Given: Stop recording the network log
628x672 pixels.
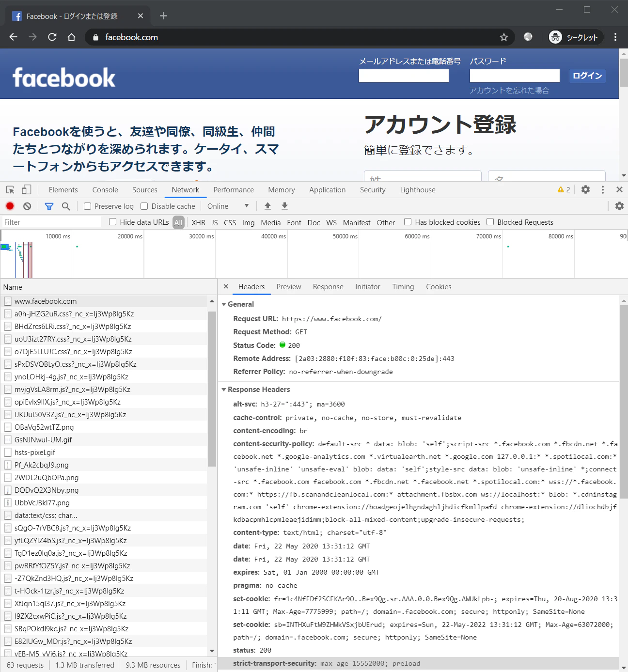Looking at the screenshot, I should click(10, 206).
